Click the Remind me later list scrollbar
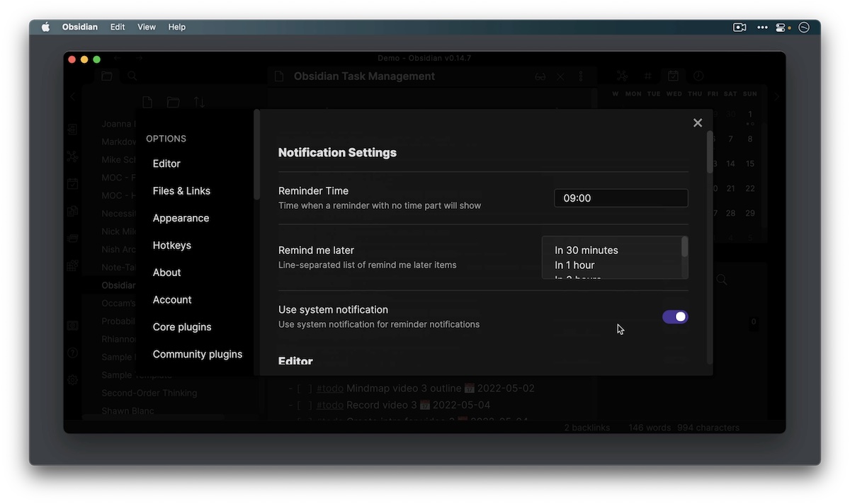Image resolution: width=850 pixels, height=504 pixels. click(x=684, y=247)
